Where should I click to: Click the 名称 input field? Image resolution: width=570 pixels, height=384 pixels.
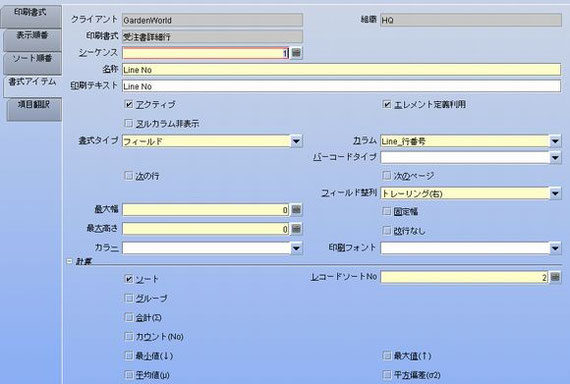pos(341,69)
